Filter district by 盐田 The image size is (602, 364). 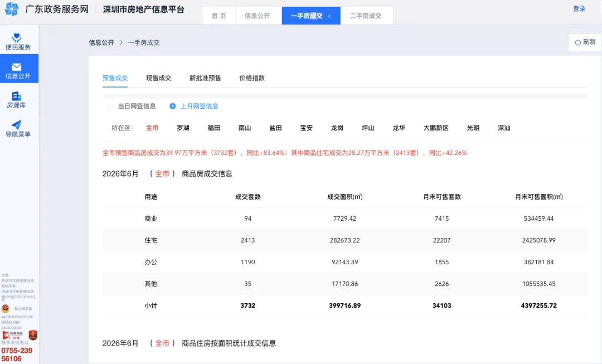pos(276,128)
